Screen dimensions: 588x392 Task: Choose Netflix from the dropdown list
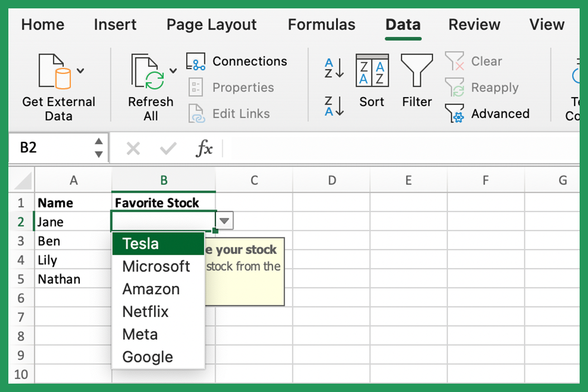coord(158,312)
